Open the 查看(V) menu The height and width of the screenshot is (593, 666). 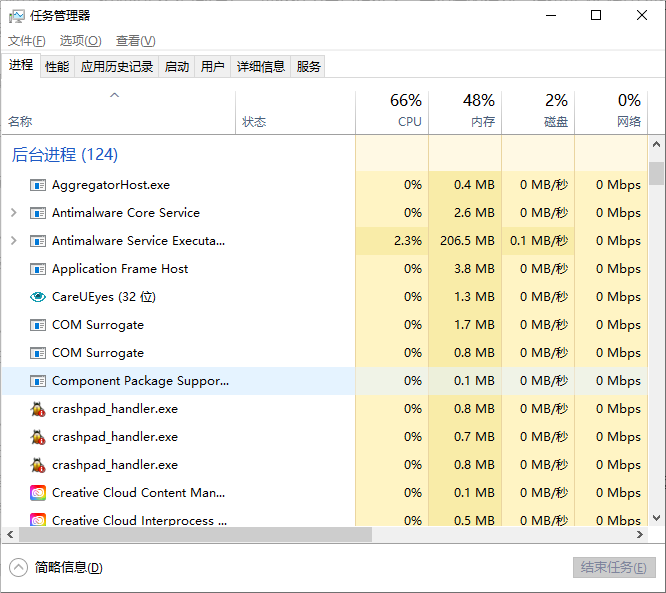point(135,41)
